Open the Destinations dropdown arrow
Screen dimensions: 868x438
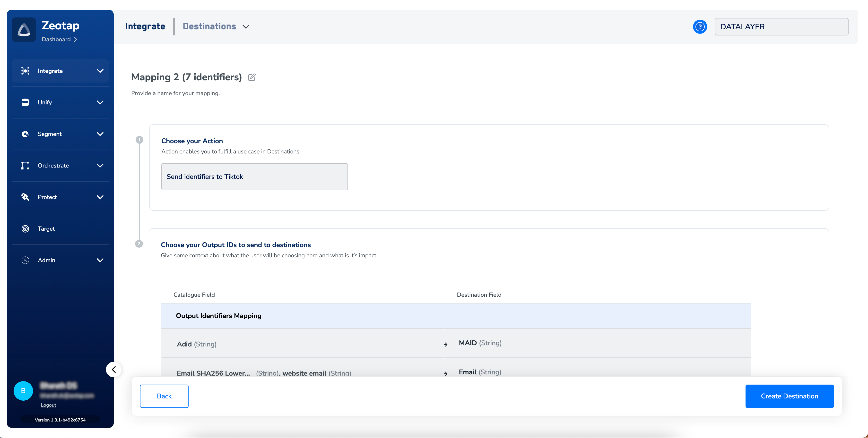pos(246,27)
